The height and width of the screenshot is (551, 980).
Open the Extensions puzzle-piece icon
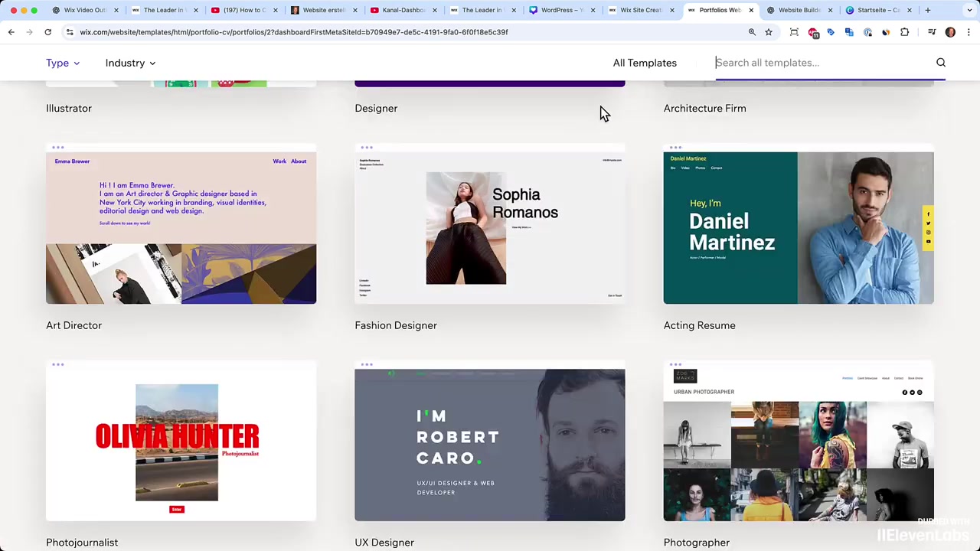click(905, 32)
